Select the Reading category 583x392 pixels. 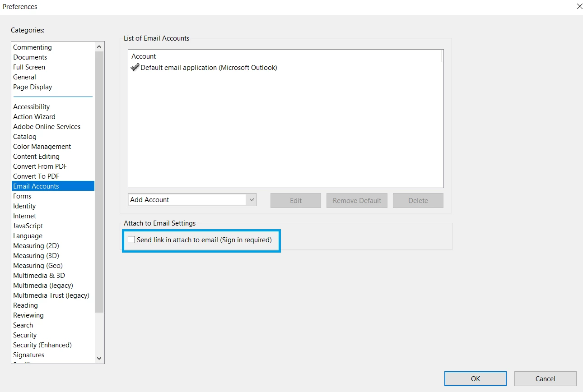click(x=26, y=305)
